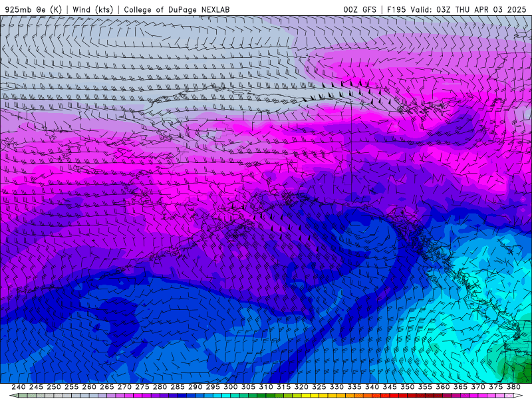The height and width of the screenshot is (399, 532).
Task: Click the 330 color scale label
Action: coord(337,387)
